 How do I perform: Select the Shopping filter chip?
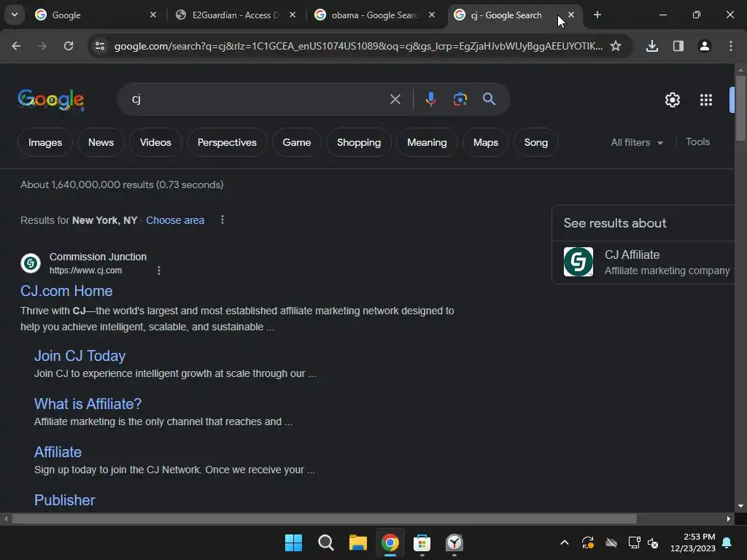point(359,142)
